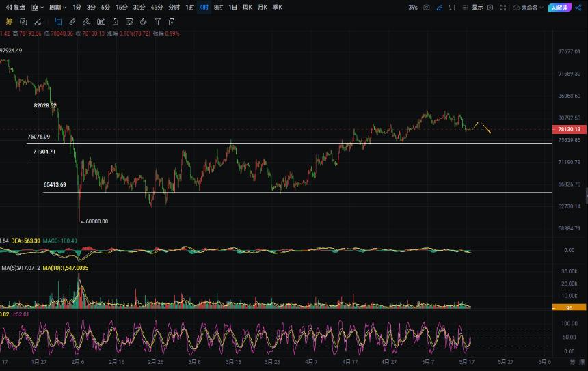Screen dimensions: 588x371
Task: Switch to the 1日 daily timeframe
Action: point(233,7)
